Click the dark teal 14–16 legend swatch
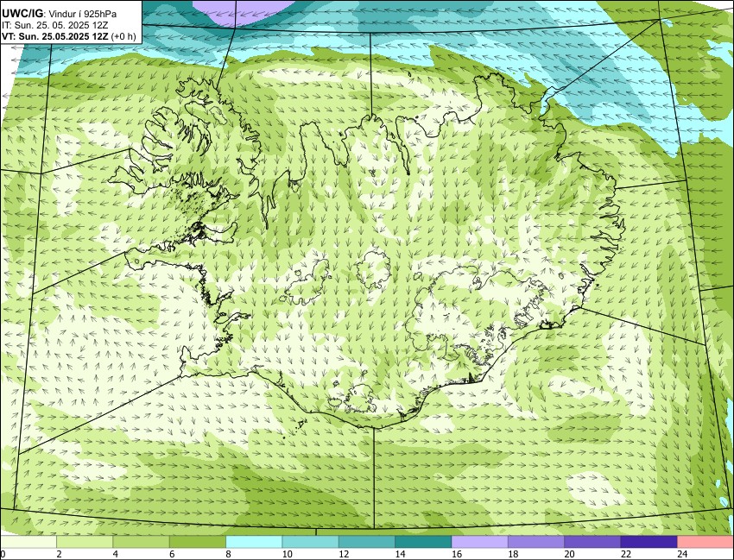The image size is (734, 560). tap(423, 542)
